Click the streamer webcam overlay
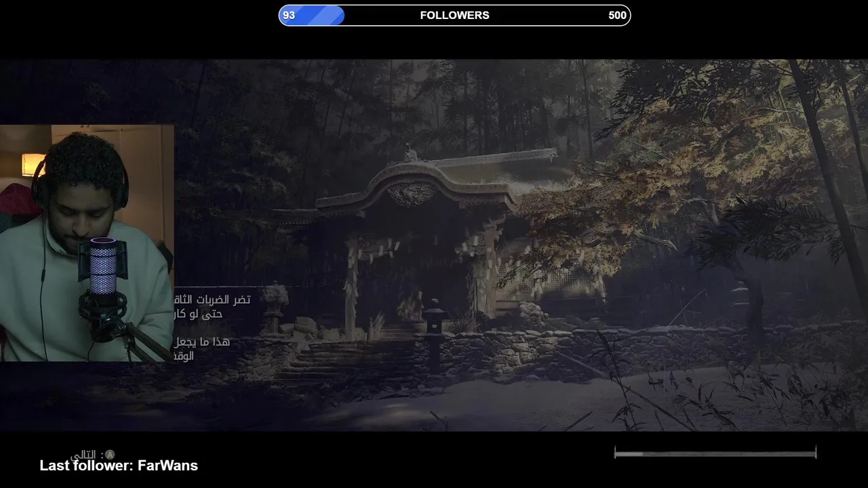 pos(87,243)
